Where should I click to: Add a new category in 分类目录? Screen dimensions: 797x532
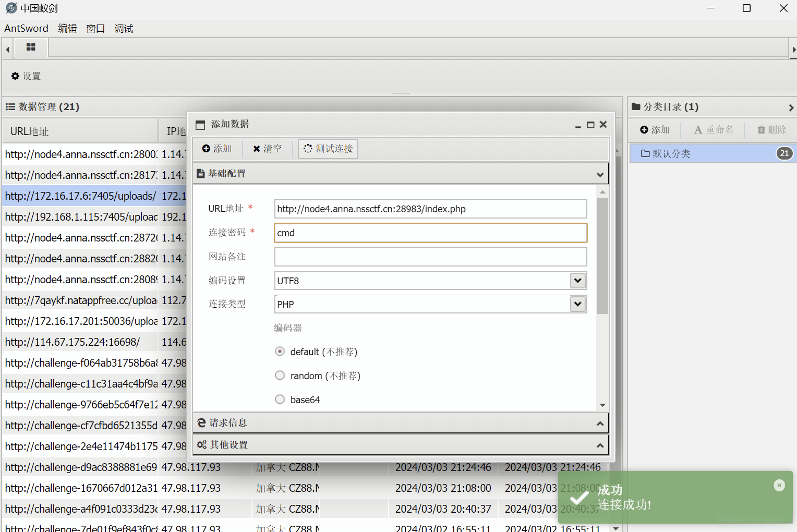tap(655, 130)
